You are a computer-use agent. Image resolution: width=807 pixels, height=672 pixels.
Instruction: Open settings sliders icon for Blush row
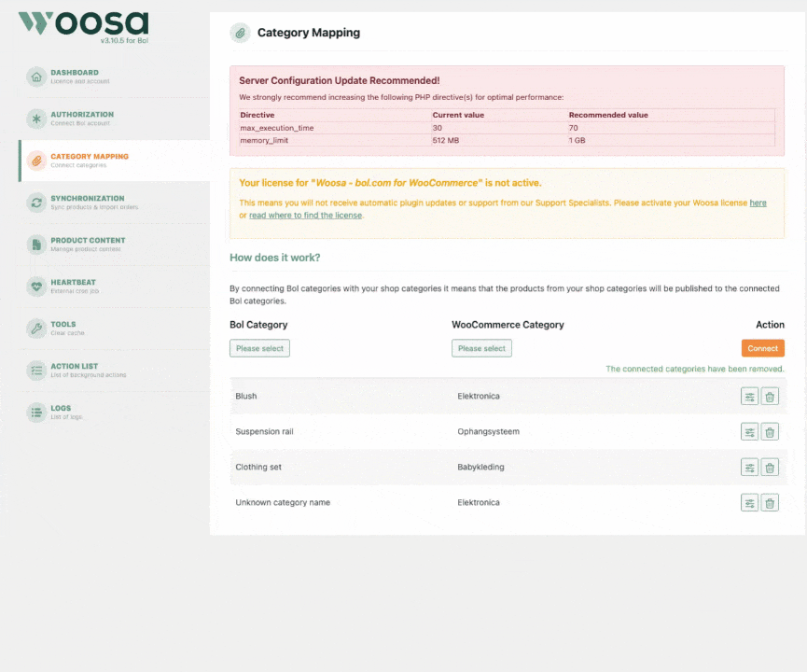pos(749,397)
